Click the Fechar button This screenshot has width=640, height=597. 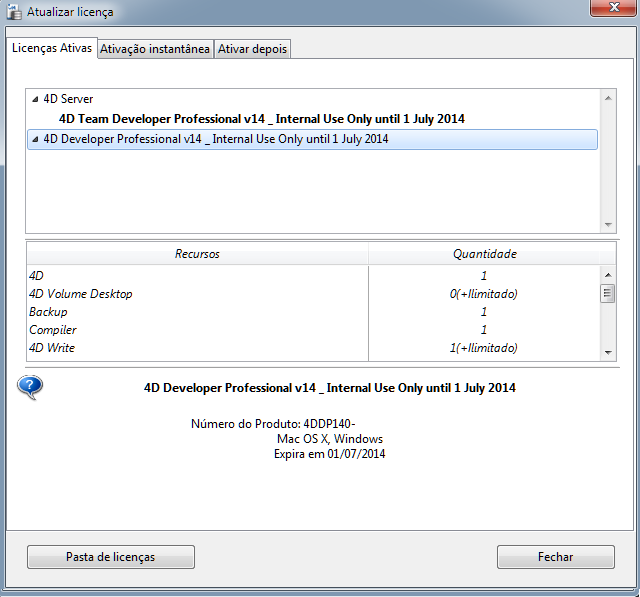pos(556,557)
